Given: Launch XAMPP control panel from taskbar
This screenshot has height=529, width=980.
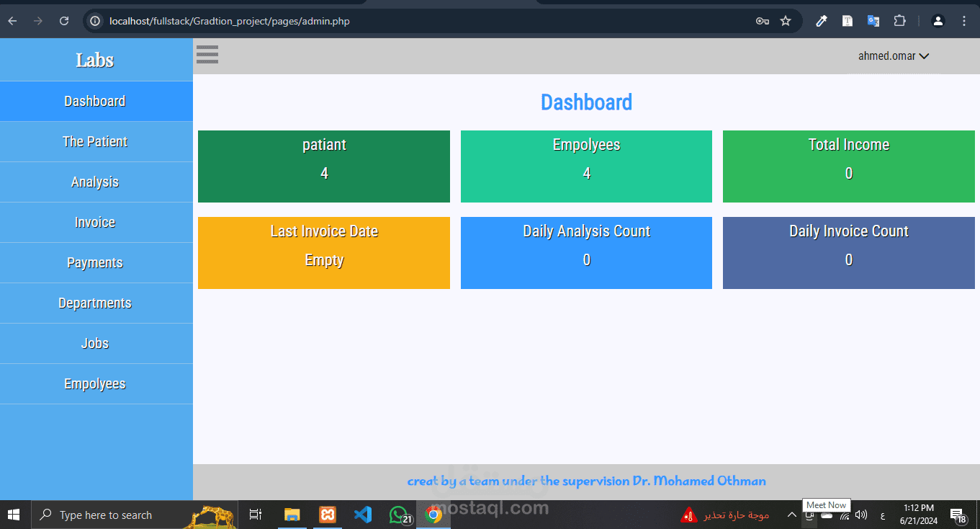Looking at the screenshot, I should coord(328,515).
